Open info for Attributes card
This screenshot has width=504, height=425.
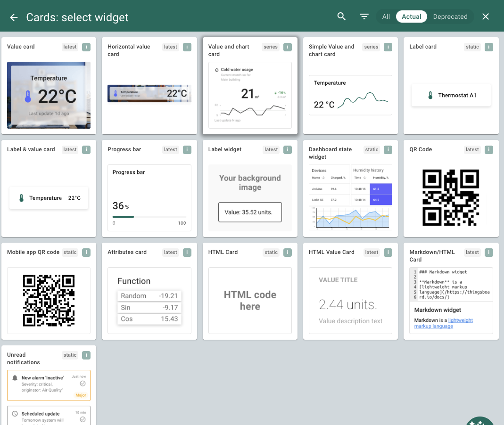point(187,253)
